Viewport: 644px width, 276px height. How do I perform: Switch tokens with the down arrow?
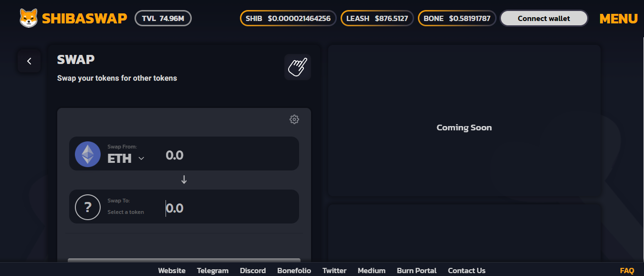184,180
